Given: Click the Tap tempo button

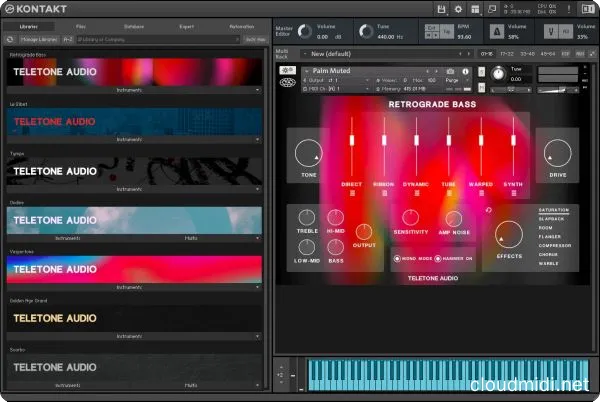Looking at the screenshot, I should pyautogui.click(x=447, y=32).
